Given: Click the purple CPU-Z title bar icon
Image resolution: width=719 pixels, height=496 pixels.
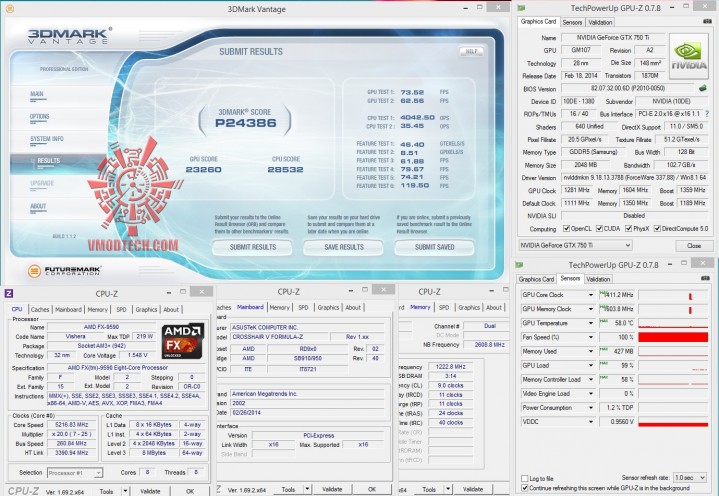Looking at the screenshot, I should point(9,293).
